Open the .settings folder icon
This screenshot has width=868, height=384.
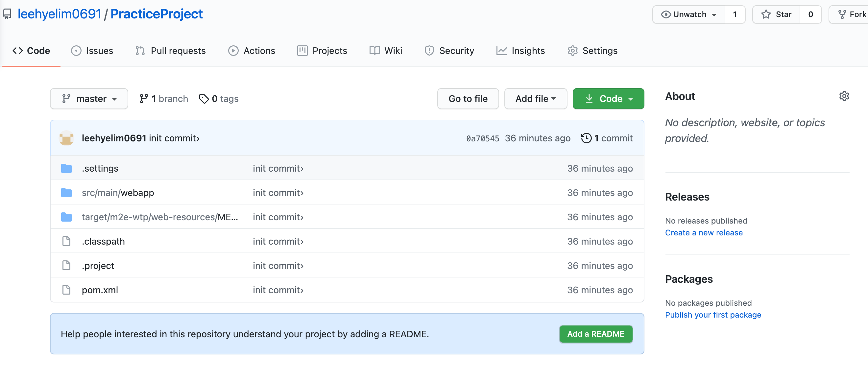[66, 168]
